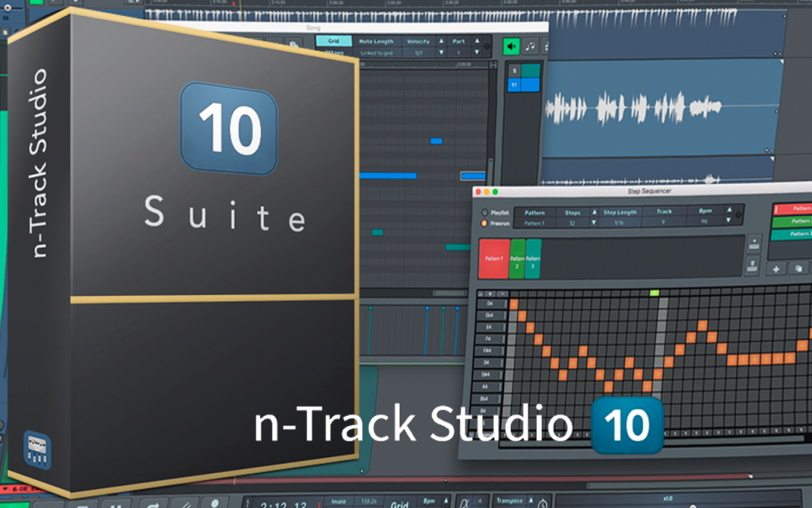Click delete-from-playlist trash icon in sequencer
The image size is (812, 508).
(752, 267)
